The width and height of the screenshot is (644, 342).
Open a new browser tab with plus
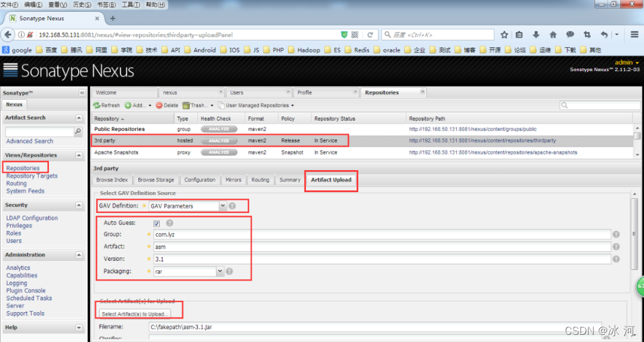[113, 19]
